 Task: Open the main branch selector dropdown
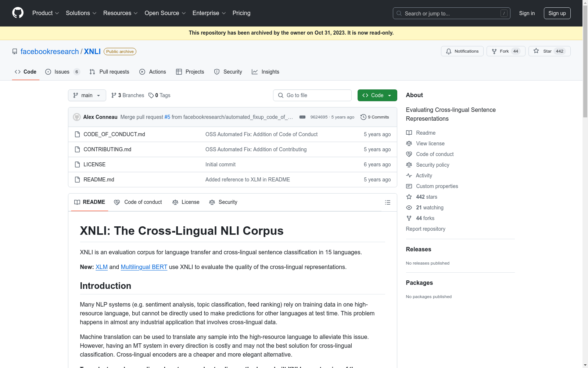(x=87, y=95)
